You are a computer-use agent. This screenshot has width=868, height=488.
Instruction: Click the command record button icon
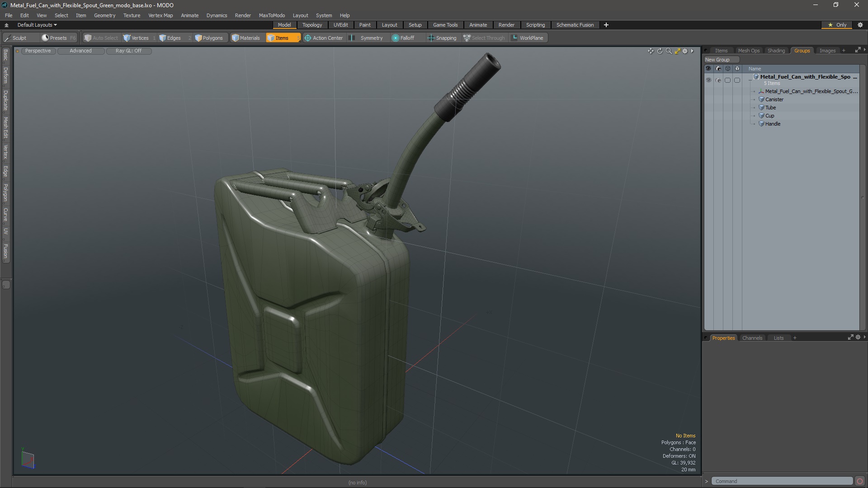tap(860, 481)
